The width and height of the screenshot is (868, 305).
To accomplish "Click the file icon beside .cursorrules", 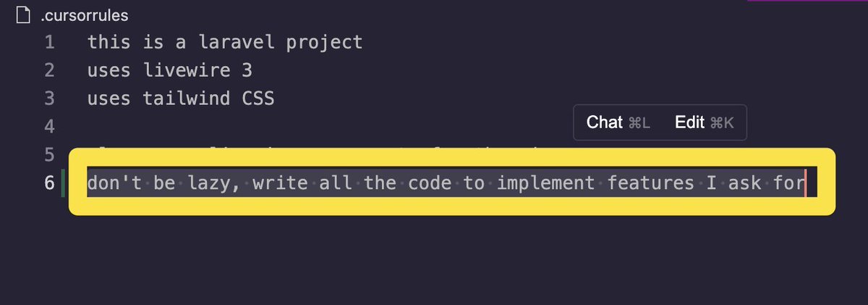I will click(x=23, y=14).
